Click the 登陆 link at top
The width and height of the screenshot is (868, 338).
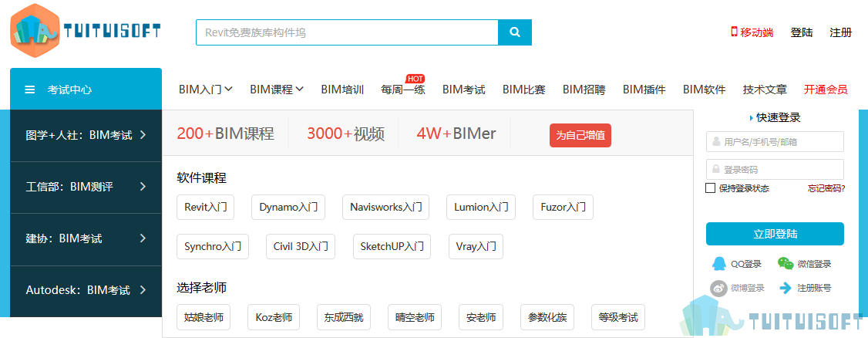tap(802, 32)
